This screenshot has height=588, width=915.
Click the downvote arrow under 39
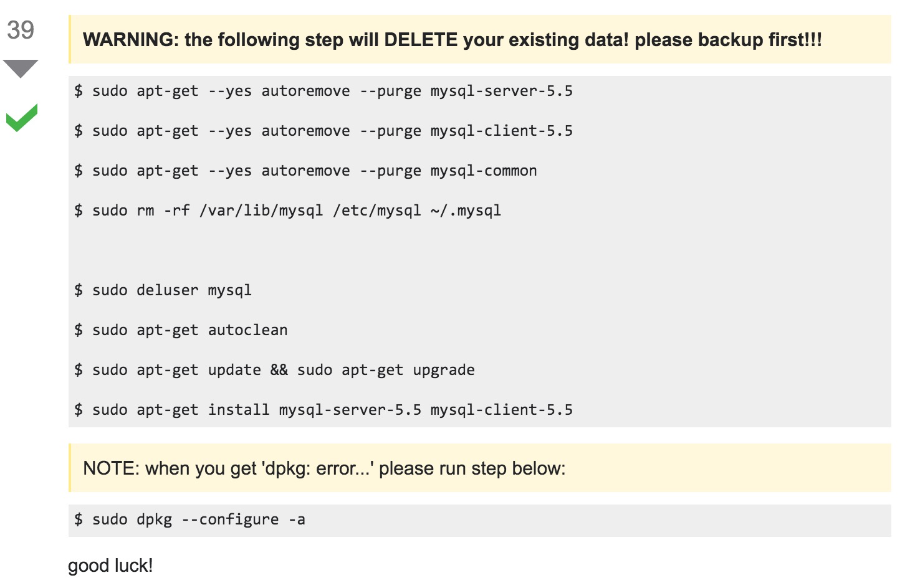[21, 69]
